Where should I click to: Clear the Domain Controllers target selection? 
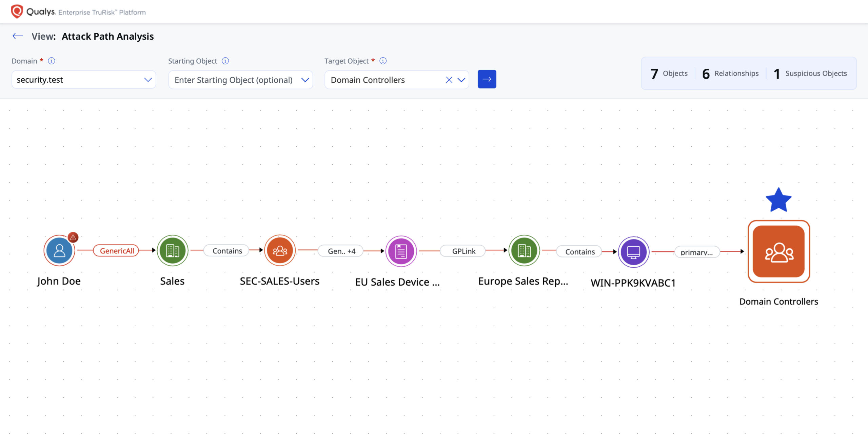[x=449, y=80]
